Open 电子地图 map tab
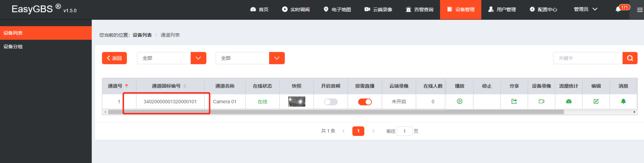Viewport: 644px width, 163px height. coord(337,10)
